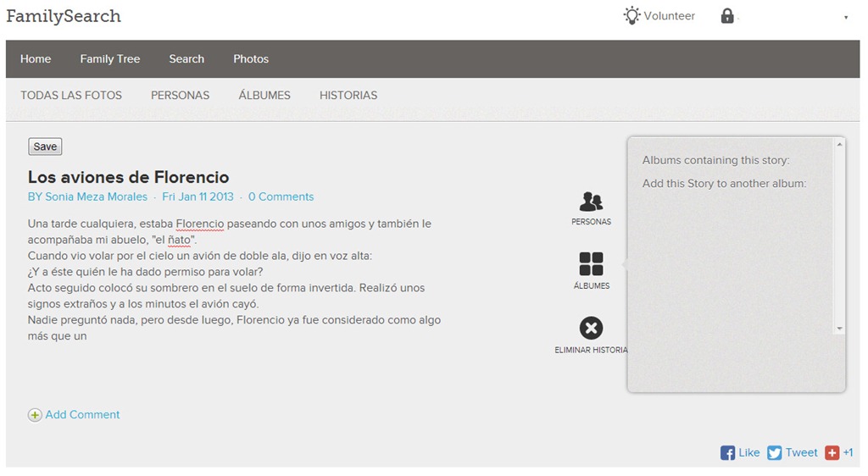Viewport: 868px width, 476px height.
Task: Click the Twitter Tweet icon
Action: pyautogui.click(x=775, y=453)
